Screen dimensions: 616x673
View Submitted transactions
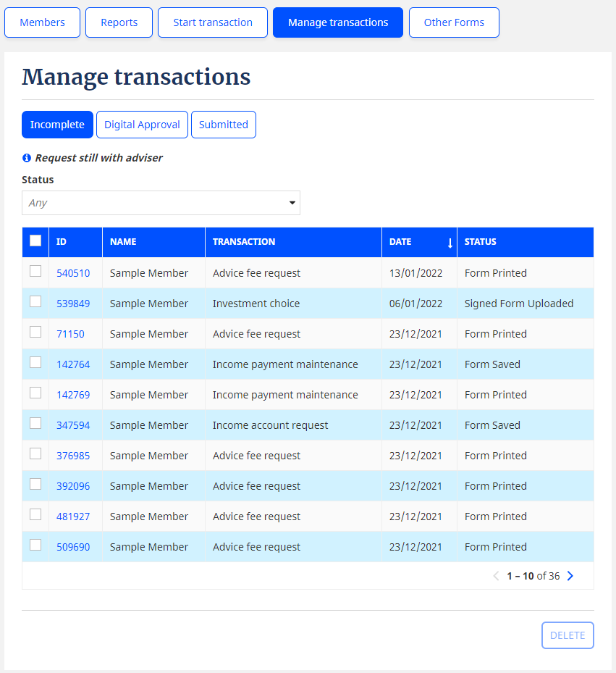tap(223, 124)
